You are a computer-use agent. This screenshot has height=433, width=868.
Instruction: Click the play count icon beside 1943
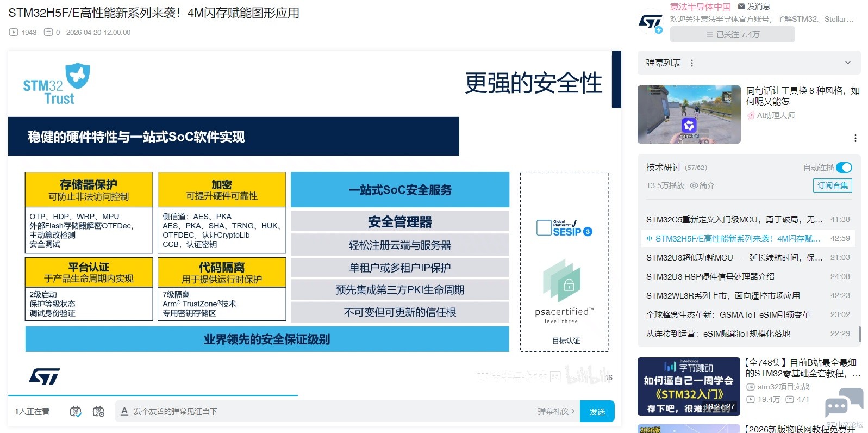click(x=14, y=32)
